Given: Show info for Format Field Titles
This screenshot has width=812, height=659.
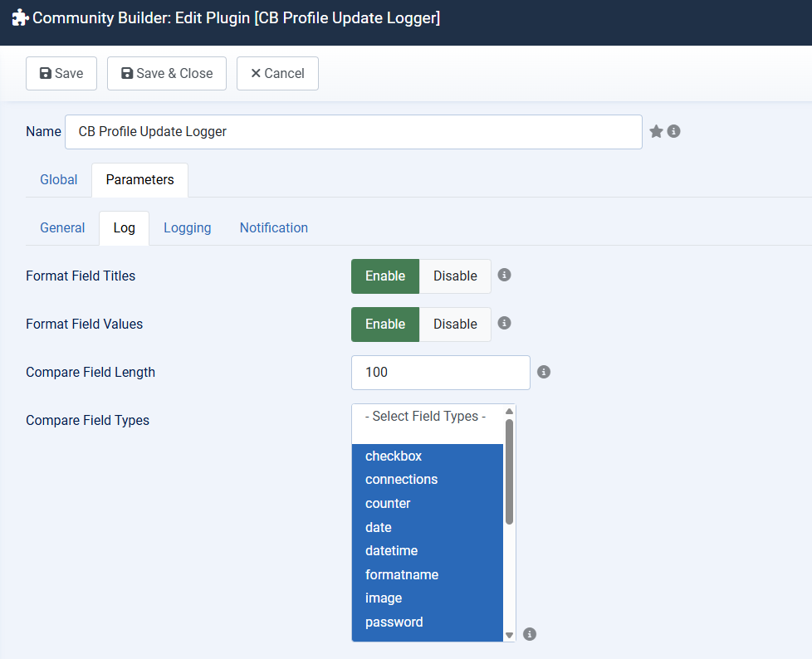Looking at the screenshot, I should coord(505,275).
